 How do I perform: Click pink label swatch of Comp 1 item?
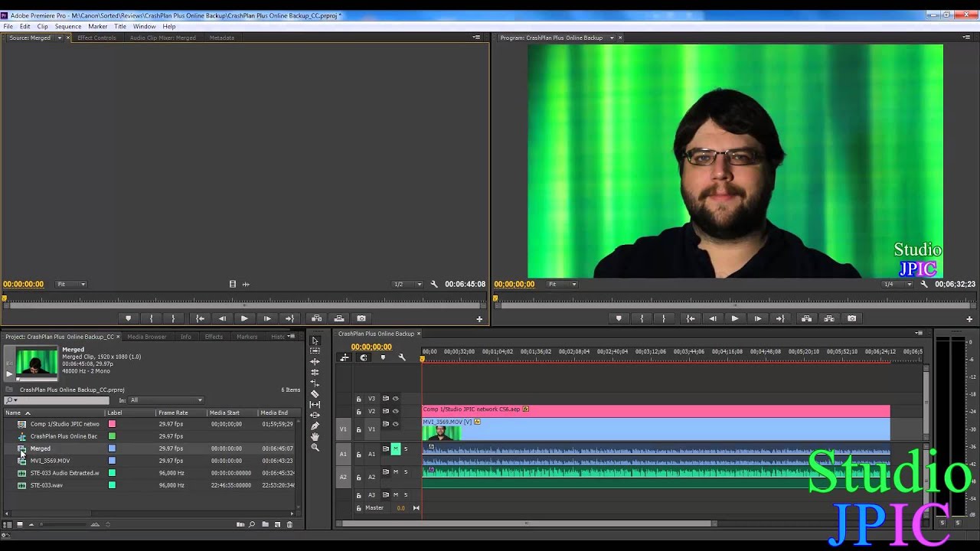click(112, 424)
